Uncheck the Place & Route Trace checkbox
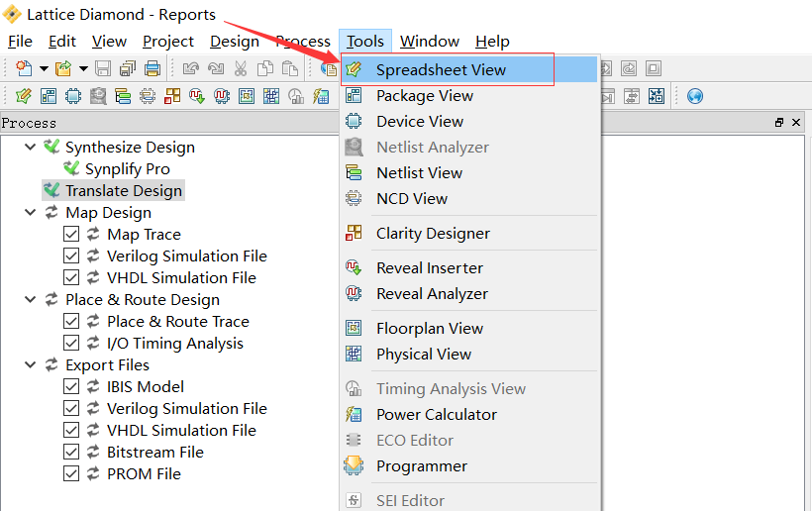This screenshot has width=812, height=511. click(71, 321)
